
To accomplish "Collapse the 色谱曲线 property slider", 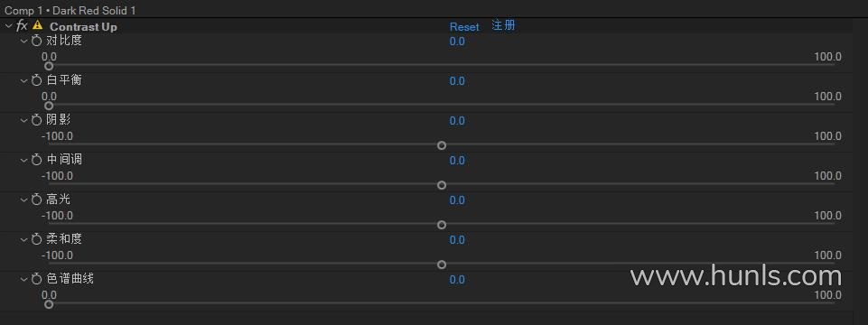I will pos(23,279).
